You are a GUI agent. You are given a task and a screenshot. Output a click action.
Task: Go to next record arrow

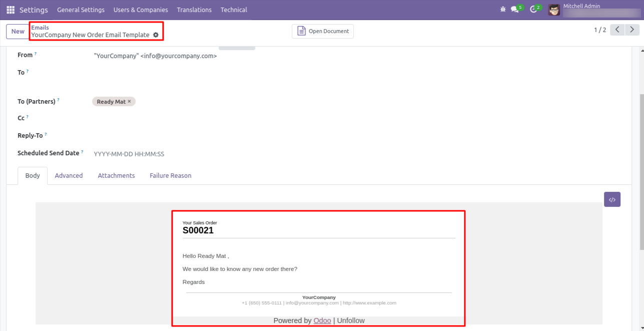point(632,30)
